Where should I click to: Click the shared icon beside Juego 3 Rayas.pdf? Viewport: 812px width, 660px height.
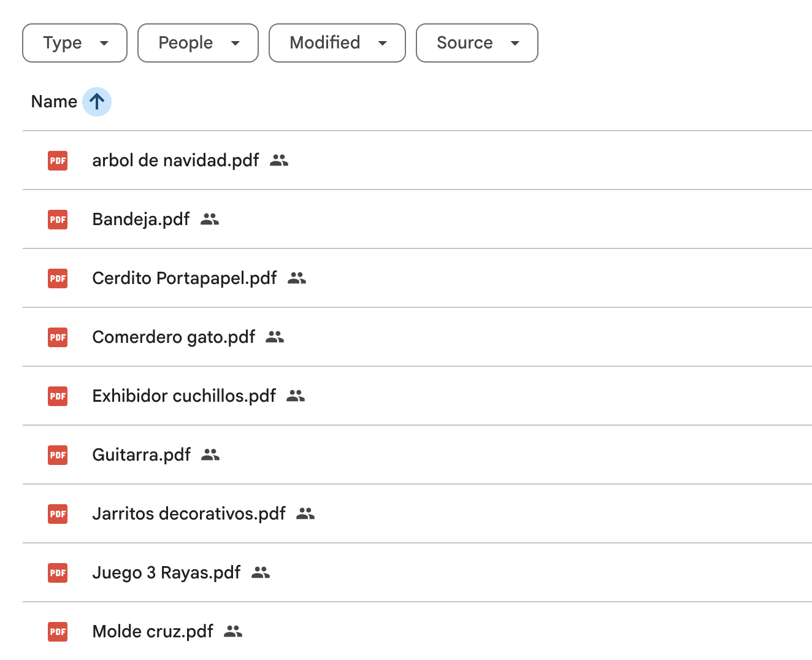click(261, 573)
